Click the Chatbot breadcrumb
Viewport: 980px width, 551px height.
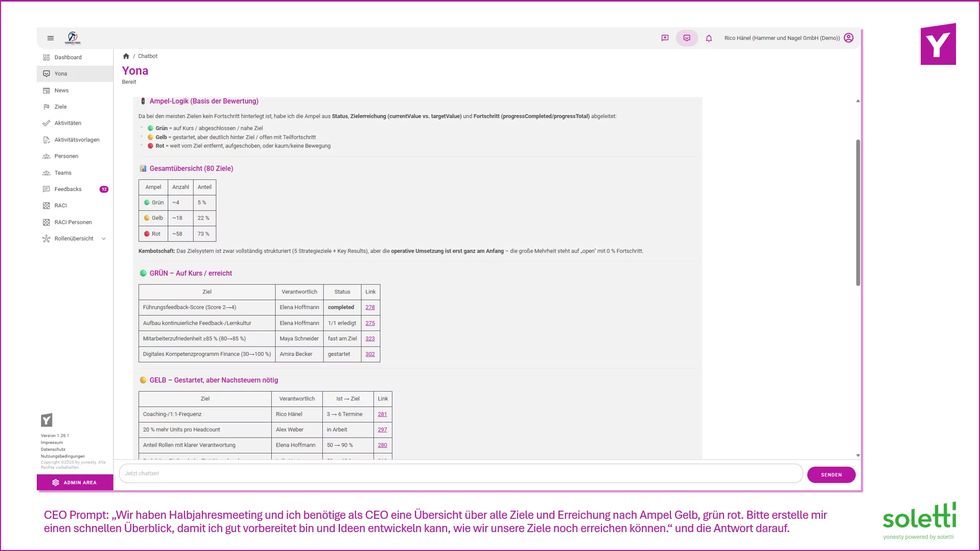point(148,56)
